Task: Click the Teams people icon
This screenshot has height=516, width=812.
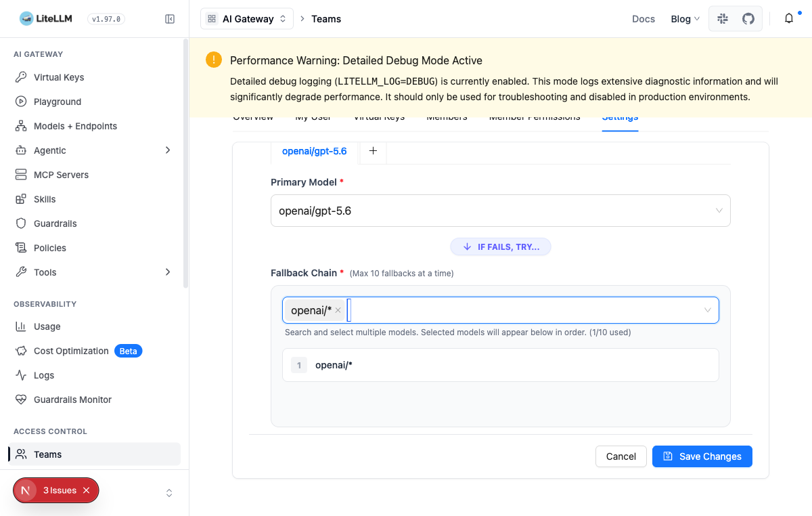Action: [21, 454]
